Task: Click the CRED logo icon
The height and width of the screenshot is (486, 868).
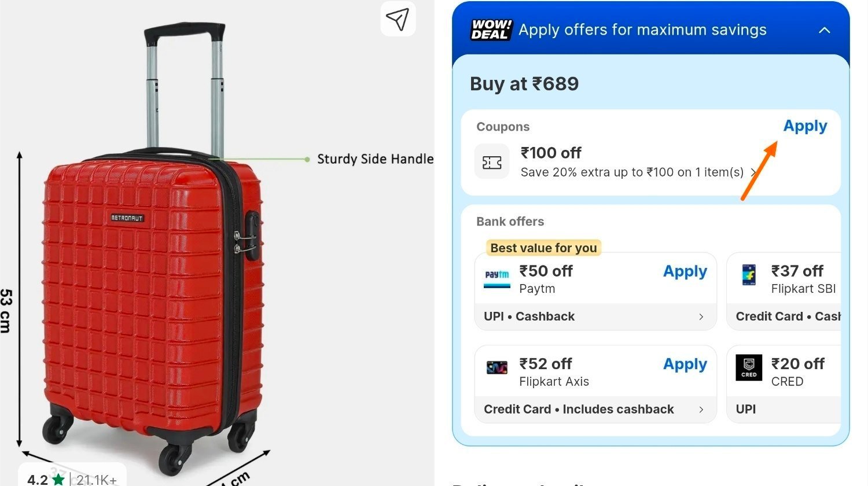Action: [x=749, y=367]
